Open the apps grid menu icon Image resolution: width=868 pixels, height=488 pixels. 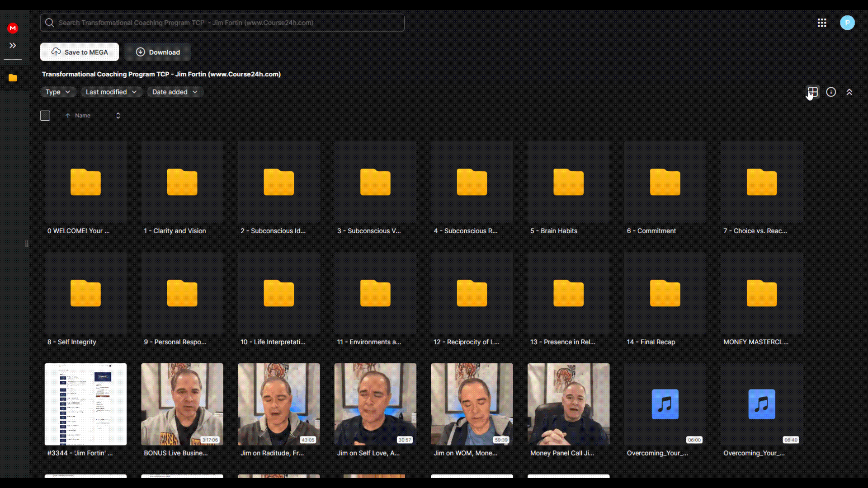[822, 23]
